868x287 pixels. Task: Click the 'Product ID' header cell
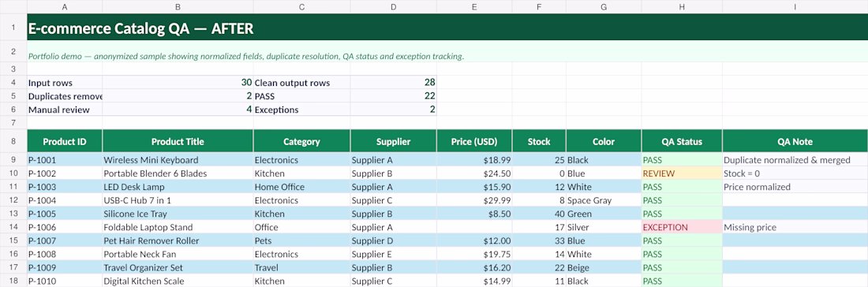tap(65, 142)
